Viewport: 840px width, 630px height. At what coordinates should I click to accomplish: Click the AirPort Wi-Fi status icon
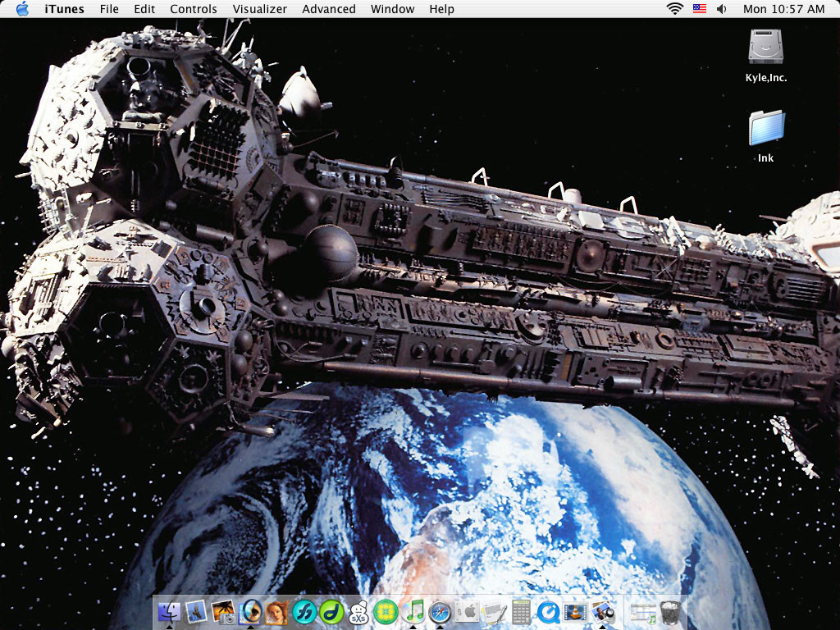(x=674, y=8)
